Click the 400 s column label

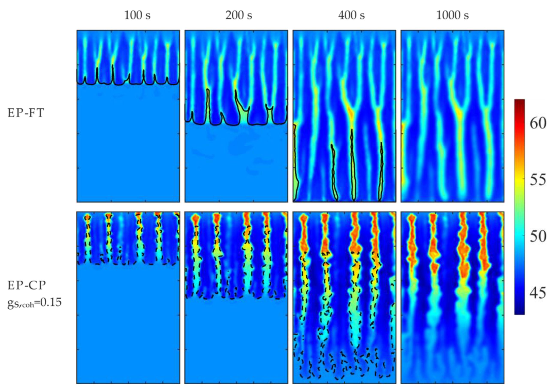click(351, 15)
